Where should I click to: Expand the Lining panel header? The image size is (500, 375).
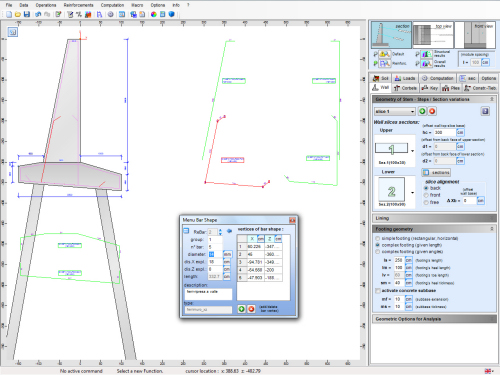(x=434, y=218)
